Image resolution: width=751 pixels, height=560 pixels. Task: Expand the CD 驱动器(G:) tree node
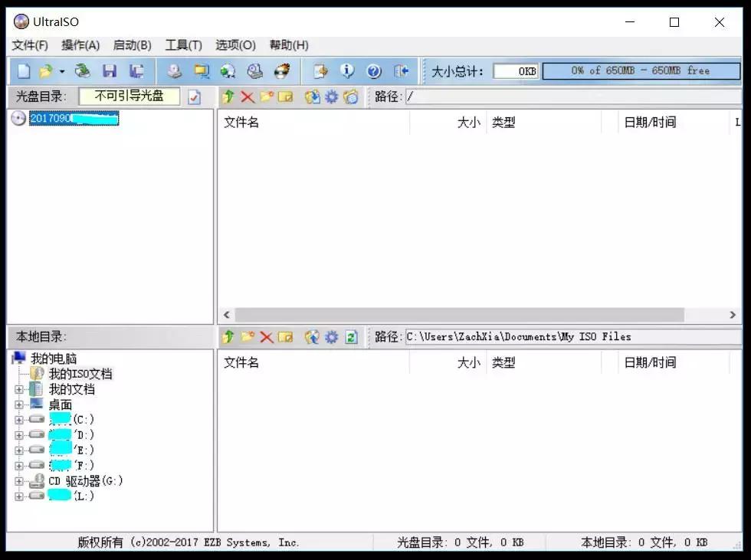(18, 480)
